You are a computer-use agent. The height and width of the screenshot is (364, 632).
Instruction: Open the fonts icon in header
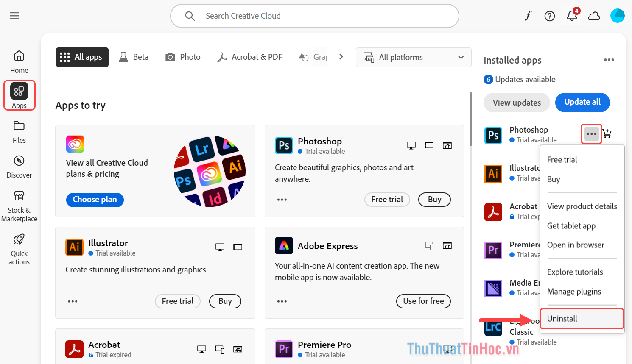pyautogui.click(x=528, y=16)
